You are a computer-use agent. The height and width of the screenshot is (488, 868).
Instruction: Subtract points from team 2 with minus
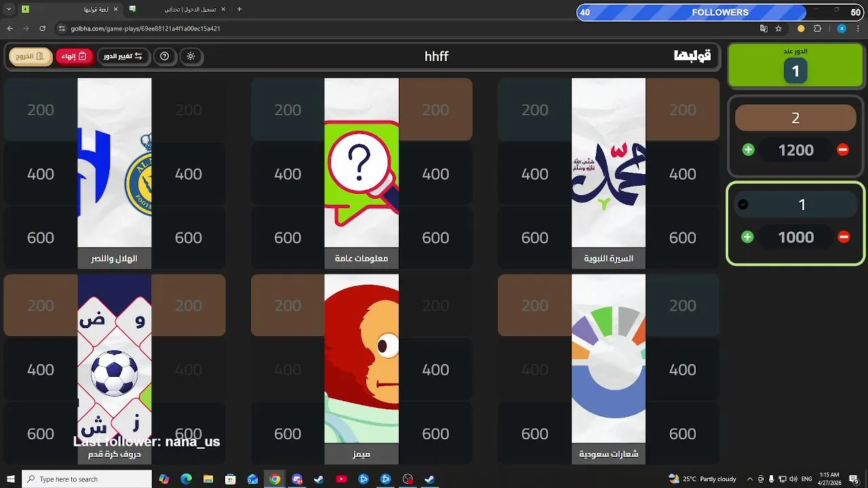[x=843, y=150]
